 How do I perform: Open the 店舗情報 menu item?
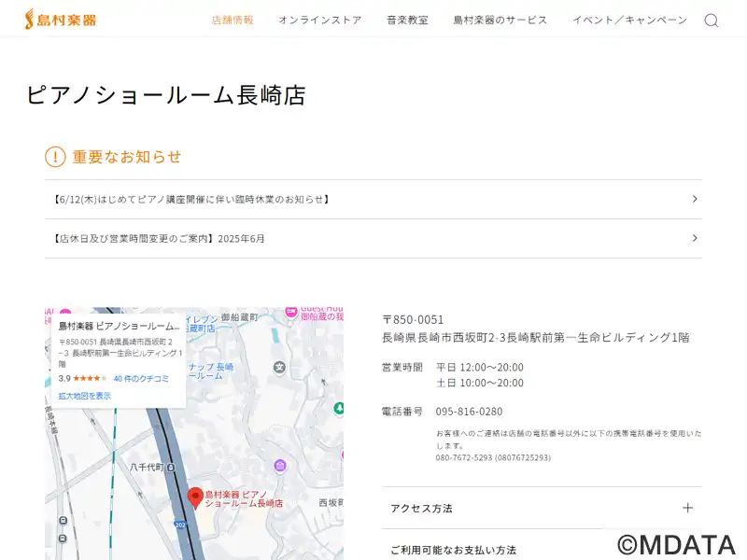pos(233,20)
